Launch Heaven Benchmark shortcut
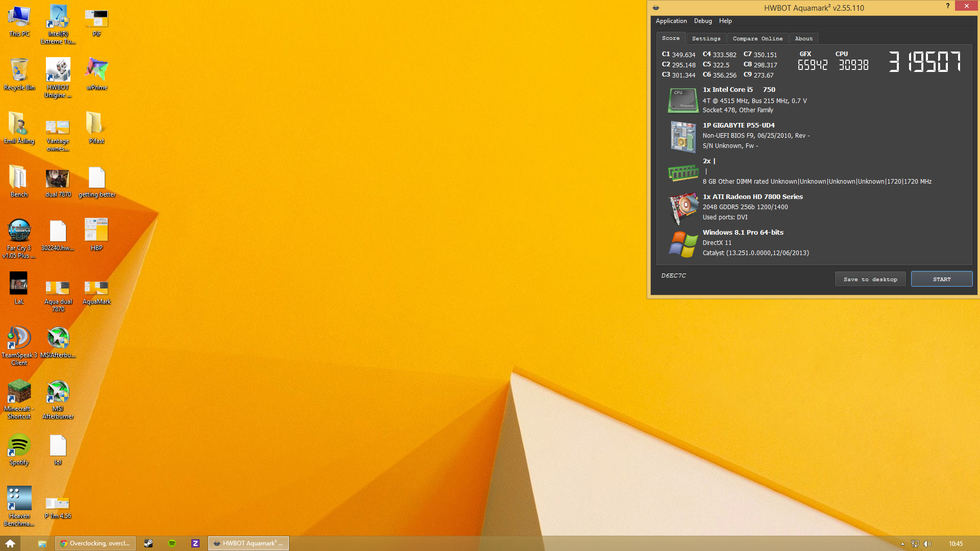Screen dimensions: 980x551 click(19, 506)
